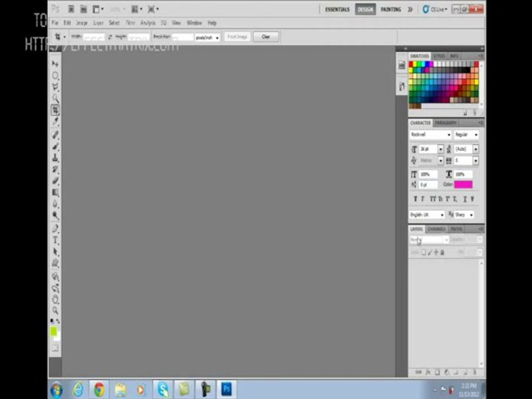This screenshot has height=399, width=532.
Task: Click the lime green foreground color swatch
Action: (54, 331)
